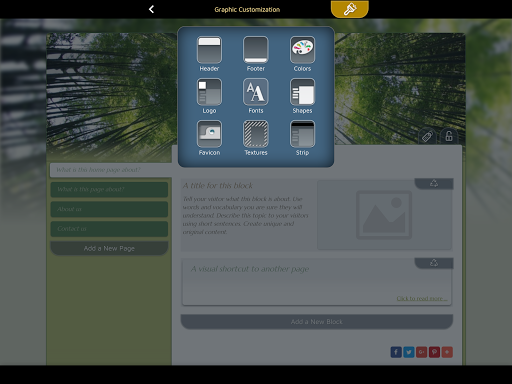Follow the Click to read more link
Viewport: 512px width, 384px height.
pos(422,298)
